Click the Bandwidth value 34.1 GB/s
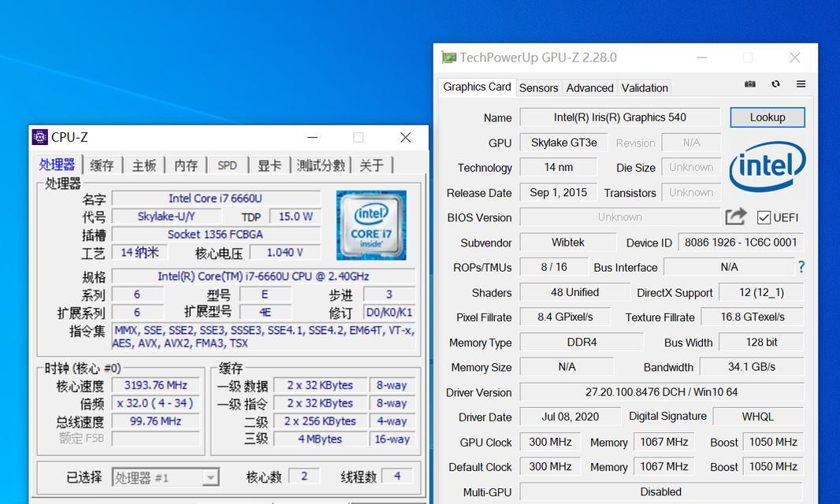The height and width of the screenshot is (504, 840). coord(752,367)
